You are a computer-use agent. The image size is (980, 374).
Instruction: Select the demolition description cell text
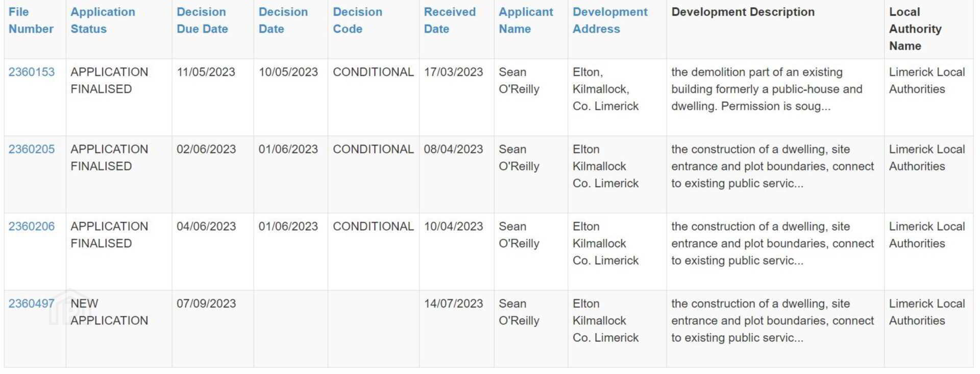click(x=766, y=89)
